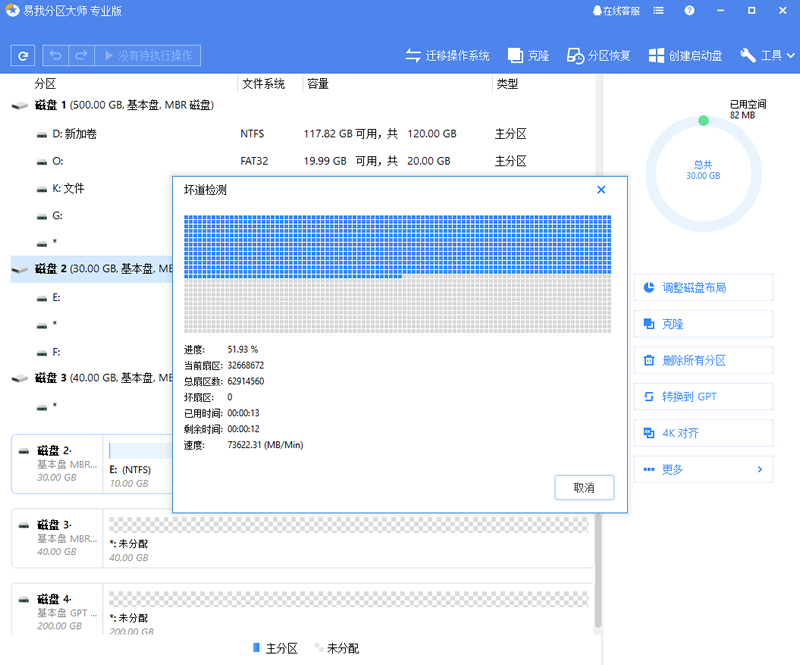Click the refresh icon in the toolbar
This screenshot has width=800, height=665.
click(22, 55)
